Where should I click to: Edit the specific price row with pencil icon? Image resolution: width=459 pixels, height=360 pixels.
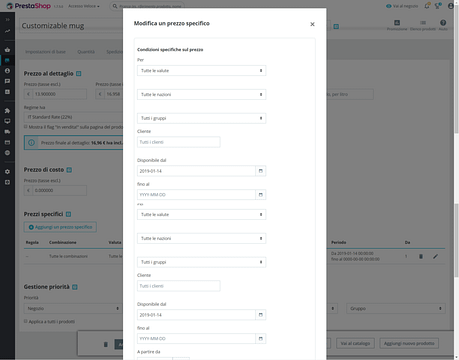click(435, 256)
